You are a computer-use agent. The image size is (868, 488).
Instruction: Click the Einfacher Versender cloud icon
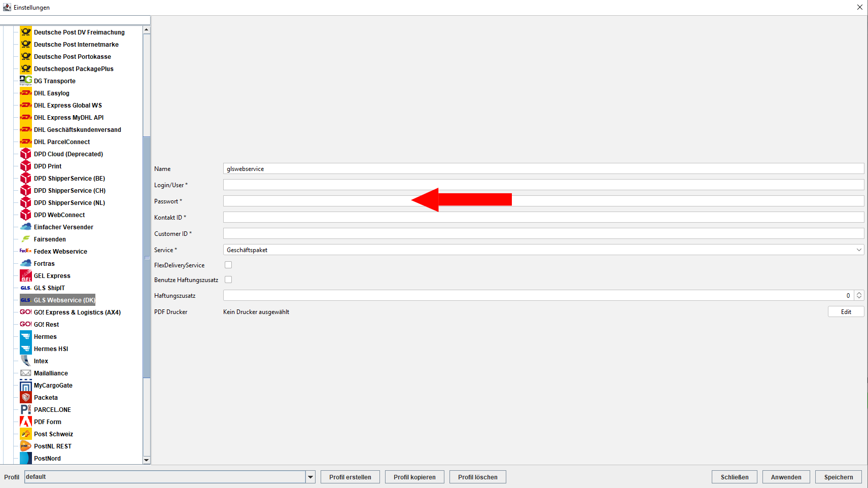(x=26, y=227)
